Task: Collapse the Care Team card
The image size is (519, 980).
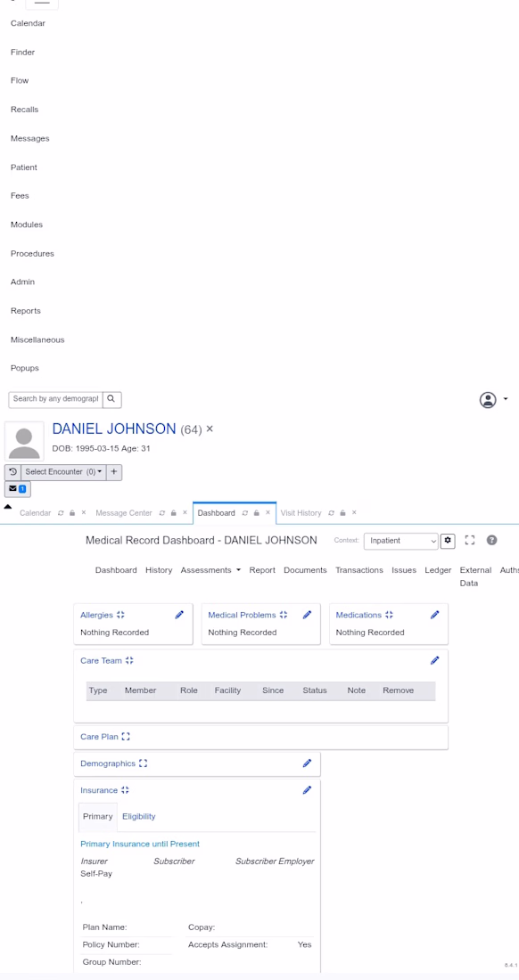Action: coord(129,661)
